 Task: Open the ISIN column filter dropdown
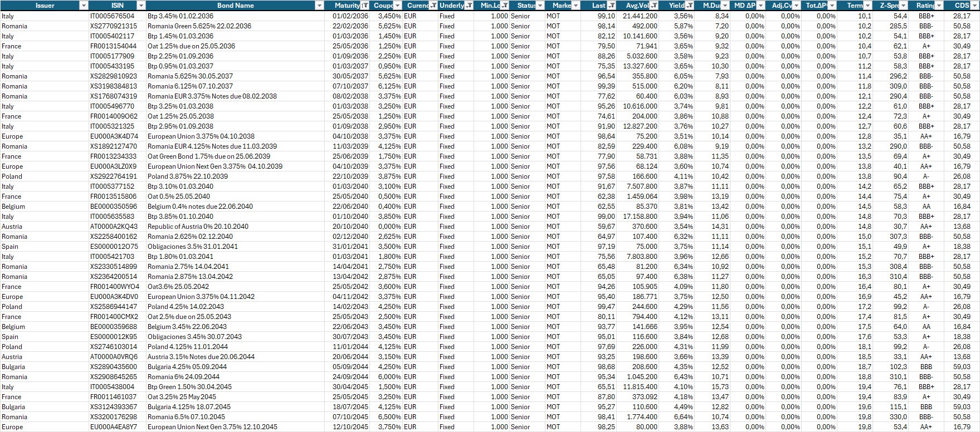click(x=141, y=6)
